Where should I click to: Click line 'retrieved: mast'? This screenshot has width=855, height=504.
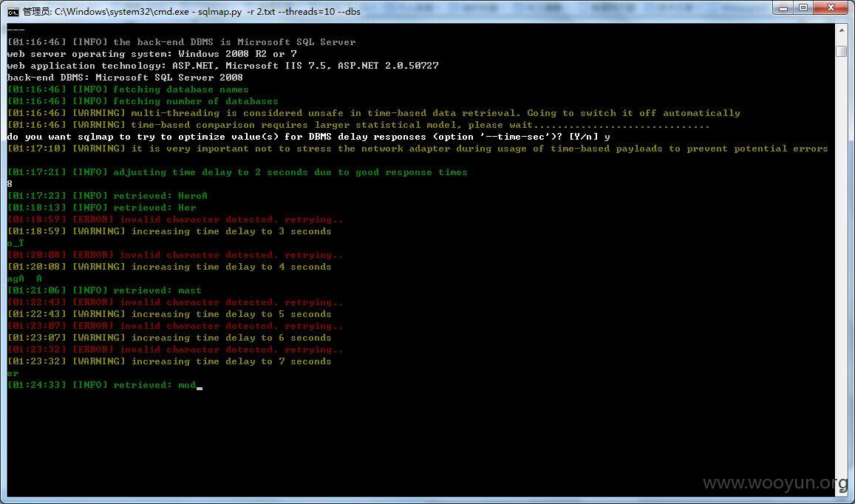104,290
